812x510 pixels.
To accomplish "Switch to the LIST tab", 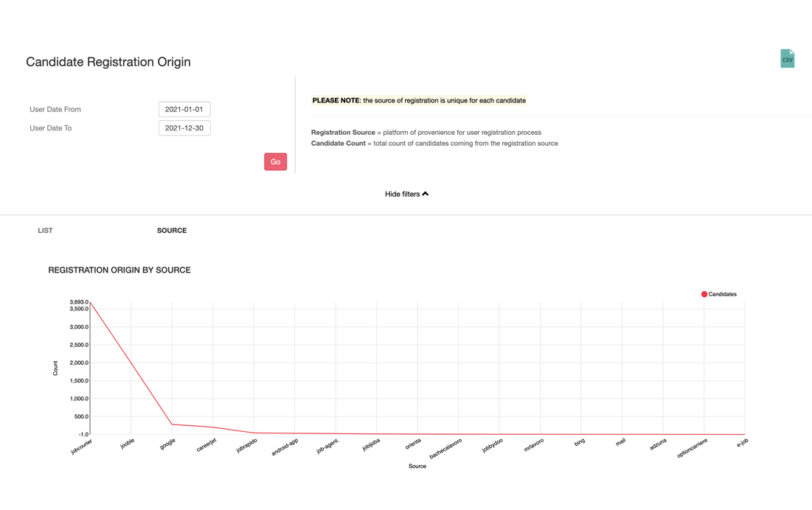I will (45, 231).
